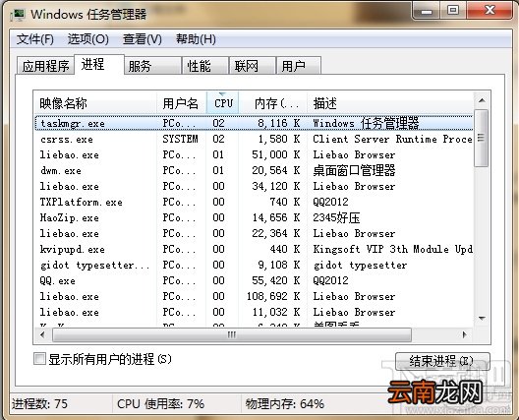
Task: Click 物理内存: 64% status entry
Action: click(285, 403)
